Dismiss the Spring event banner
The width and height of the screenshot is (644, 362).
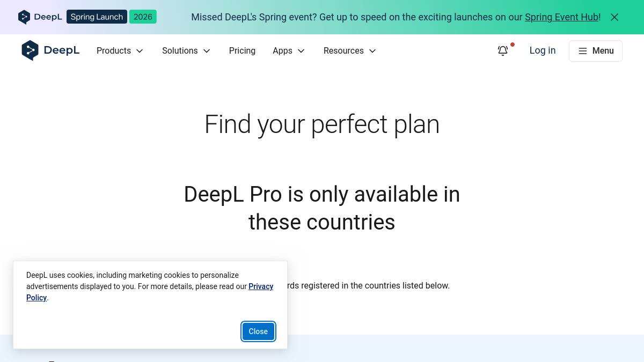[x=614, y=17]
